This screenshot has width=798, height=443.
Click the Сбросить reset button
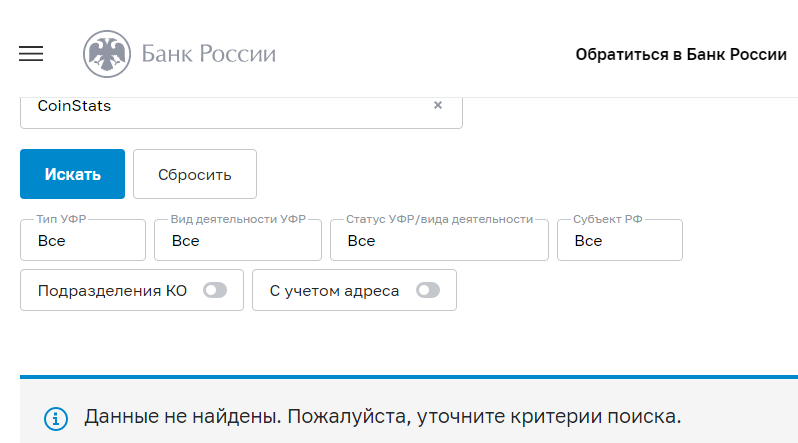pos(195,174)
